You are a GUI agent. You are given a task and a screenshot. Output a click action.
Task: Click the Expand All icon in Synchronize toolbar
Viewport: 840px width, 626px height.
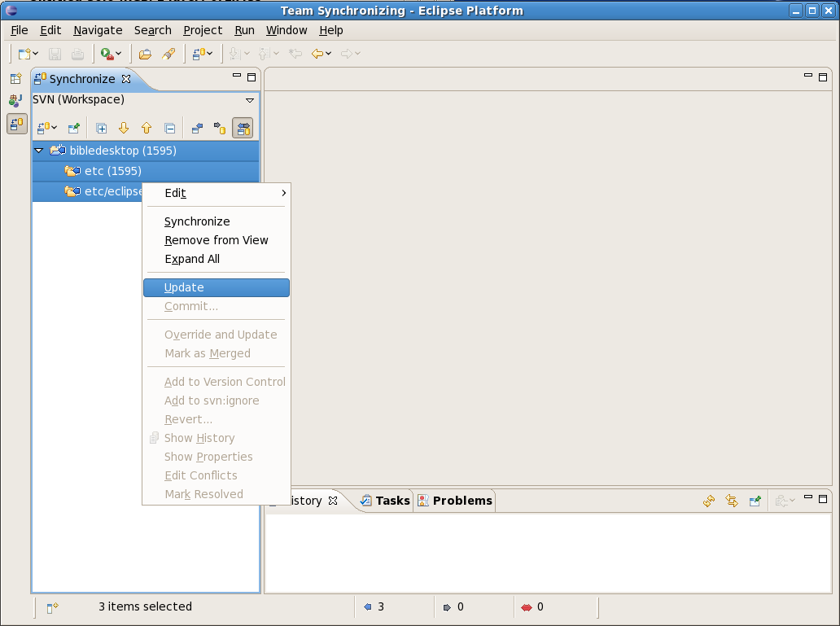tap(102, 128)
